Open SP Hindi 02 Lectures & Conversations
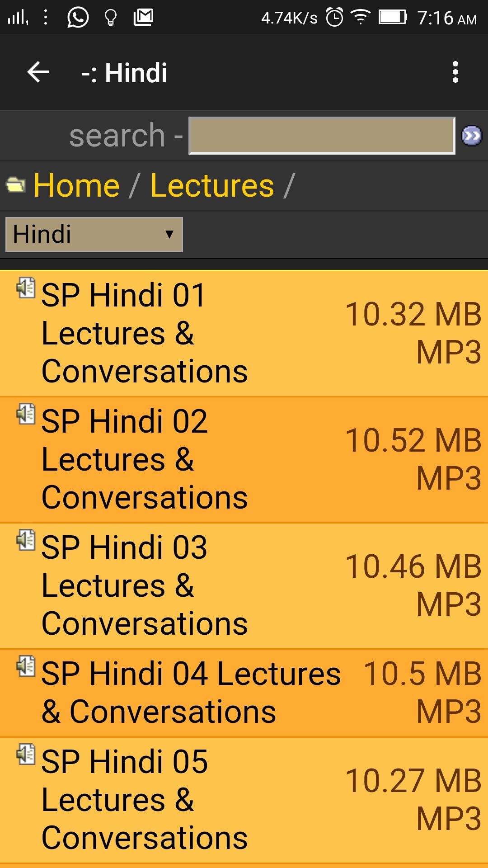 point(145,459)
